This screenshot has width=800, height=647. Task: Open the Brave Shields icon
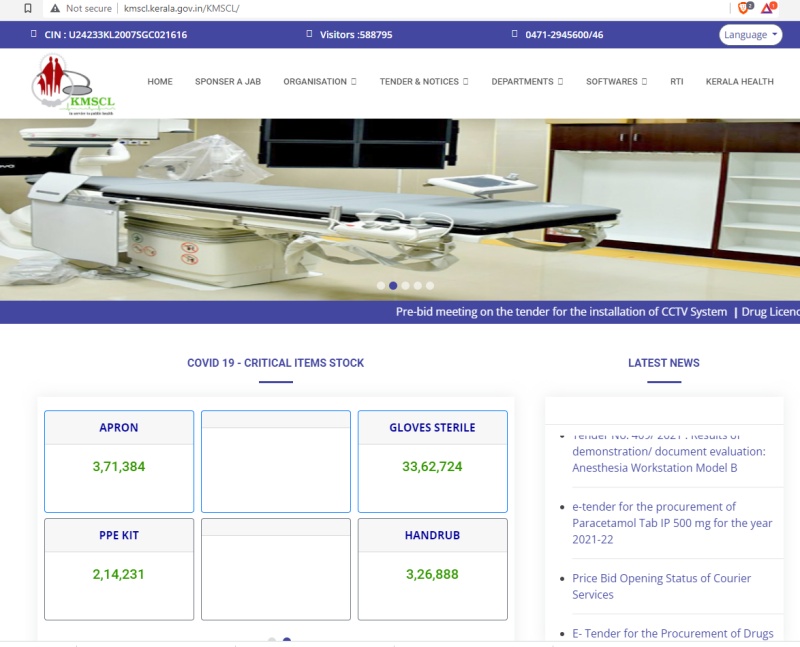(743, 8)
